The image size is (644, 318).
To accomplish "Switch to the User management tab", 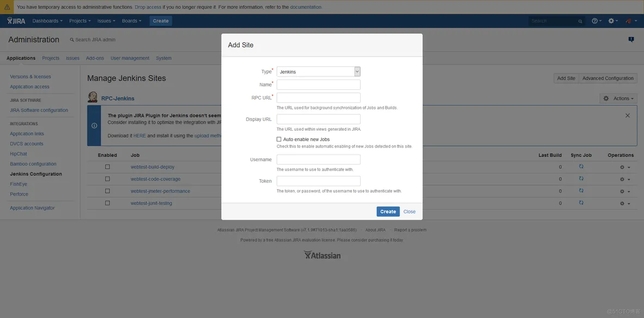I will point(130,58).
